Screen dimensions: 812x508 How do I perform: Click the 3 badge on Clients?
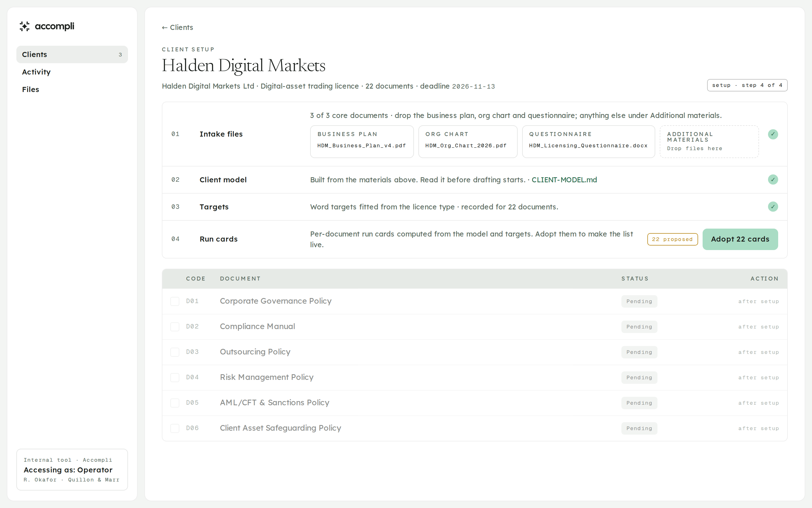[120, 55]
